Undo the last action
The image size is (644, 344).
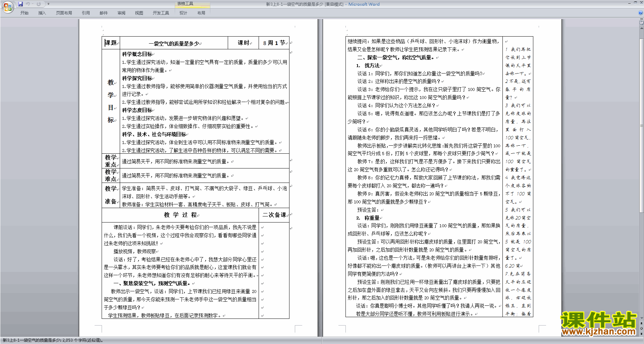point(28,4)
